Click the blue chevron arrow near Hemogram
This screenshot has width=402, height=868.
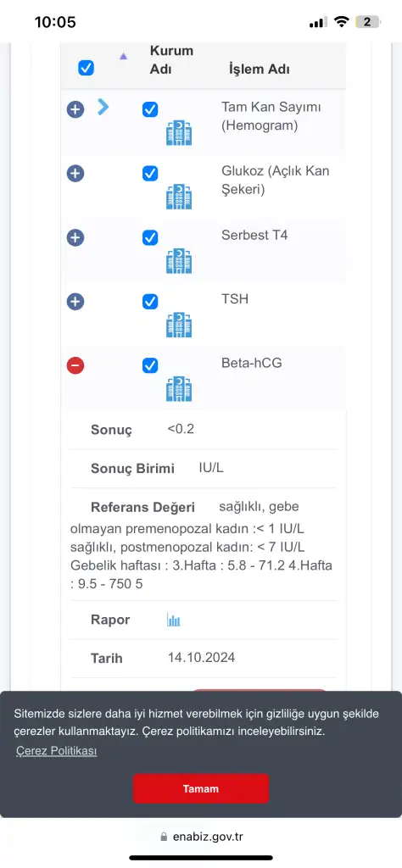click(103, 106)
